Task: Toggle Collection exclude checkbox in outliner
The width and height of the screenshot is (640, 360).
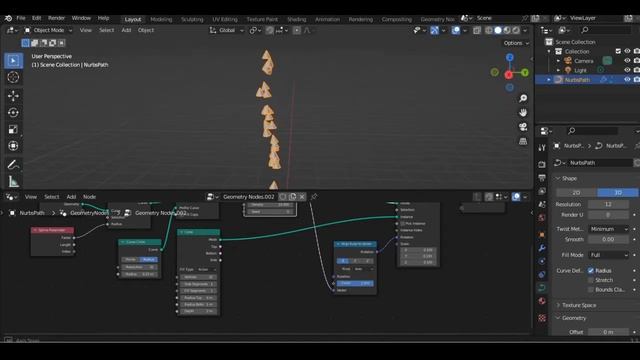Action: point(618,51)
